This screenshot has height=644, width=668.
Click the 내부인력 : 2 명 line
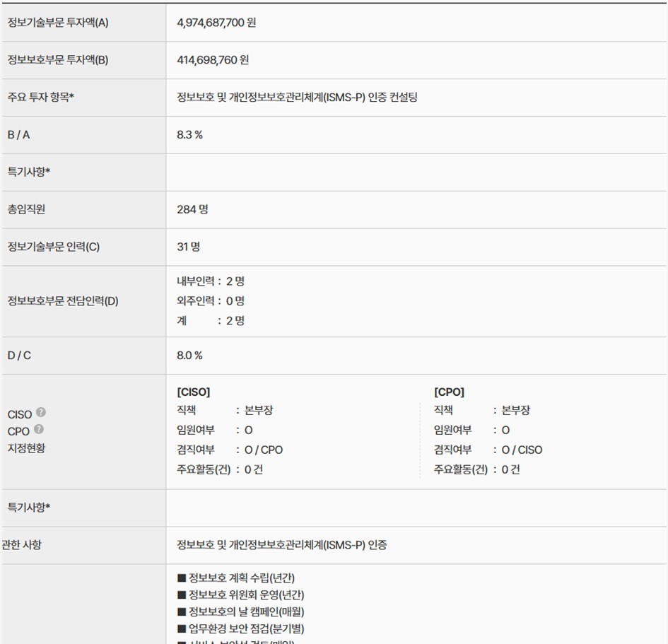point(210,281)
